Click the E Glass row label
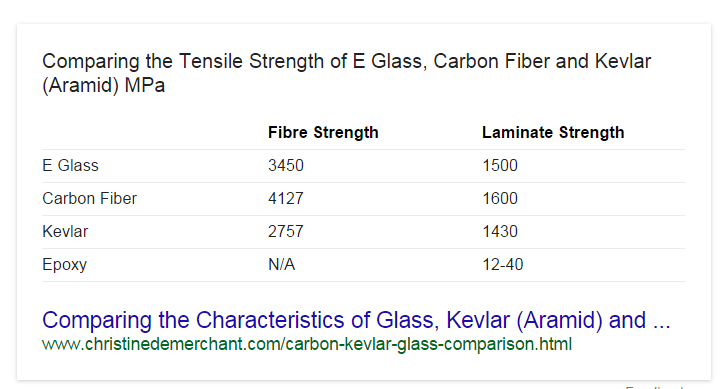 (x=70, y=165)
